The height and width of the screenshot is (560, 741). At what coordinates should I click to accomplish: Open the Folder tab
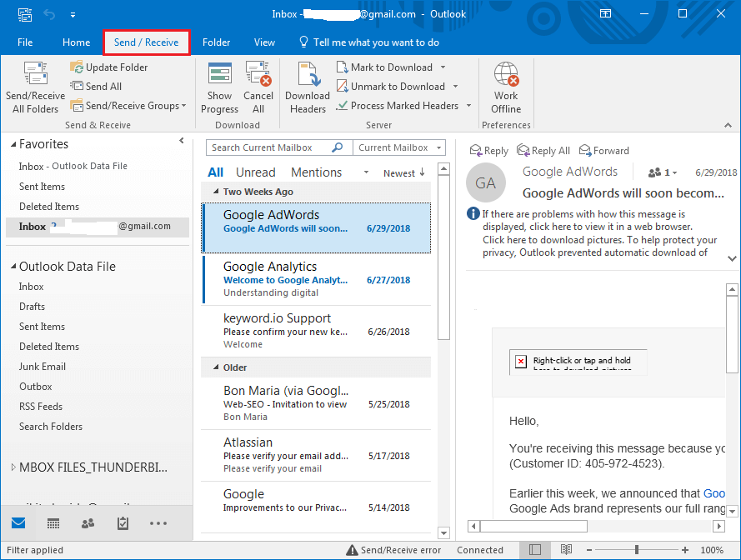[216, 42]
